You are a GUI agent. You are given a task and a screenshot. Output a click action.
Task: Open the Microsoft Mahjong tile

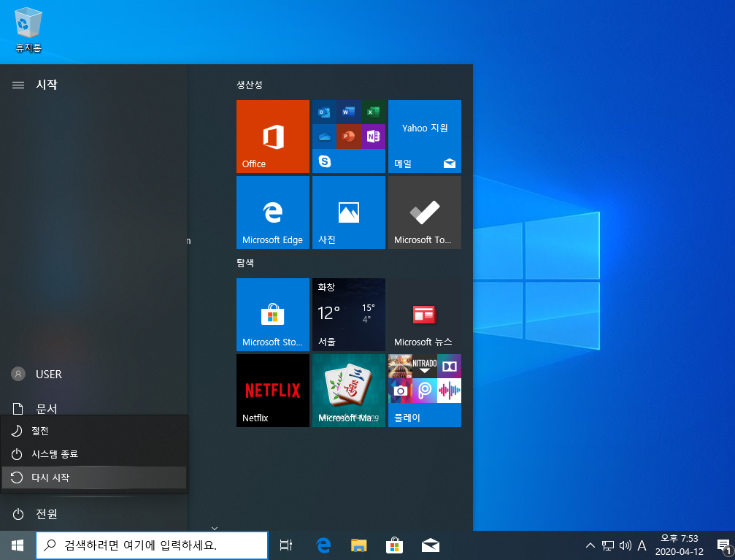coord(349,391)
